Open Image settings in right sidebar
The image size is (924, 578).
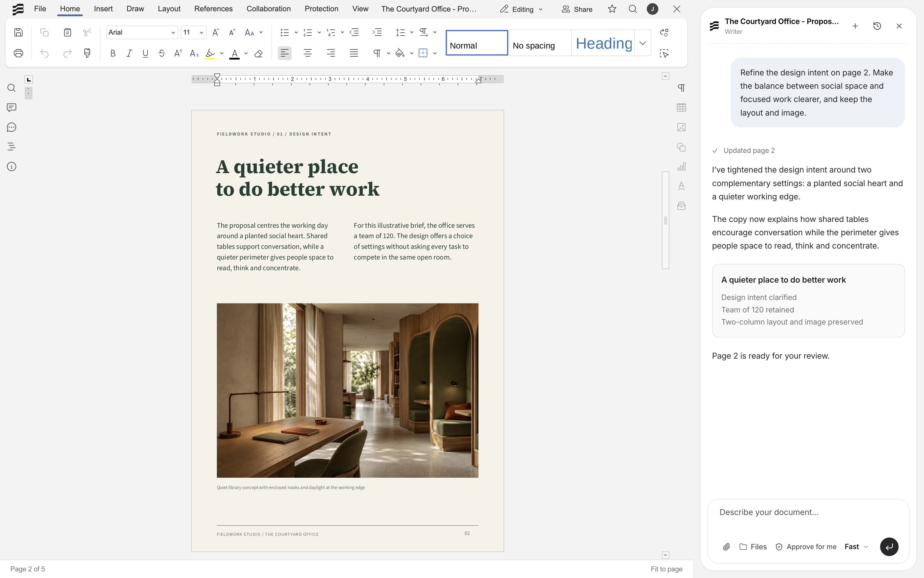coord(681,127)
